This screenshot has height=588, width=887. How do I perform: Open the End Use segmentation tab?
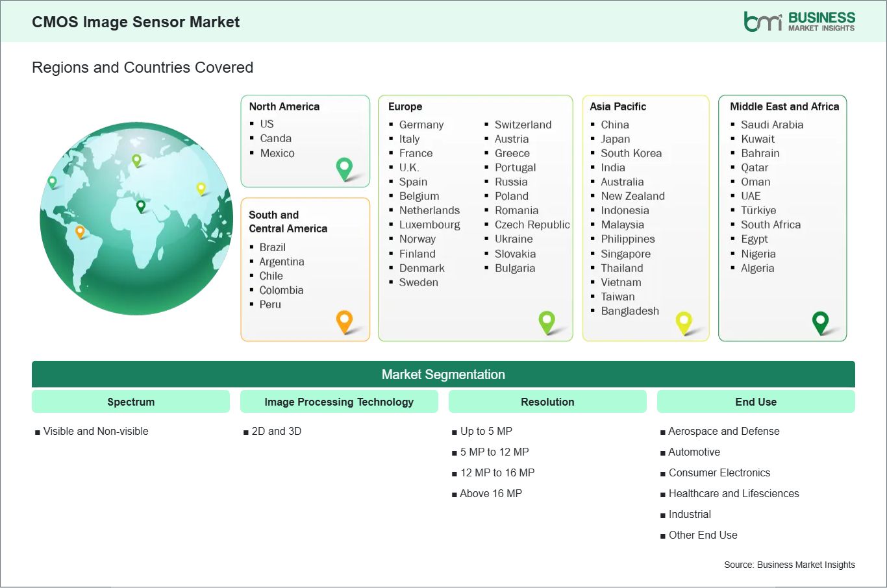(x=756, y=401)
